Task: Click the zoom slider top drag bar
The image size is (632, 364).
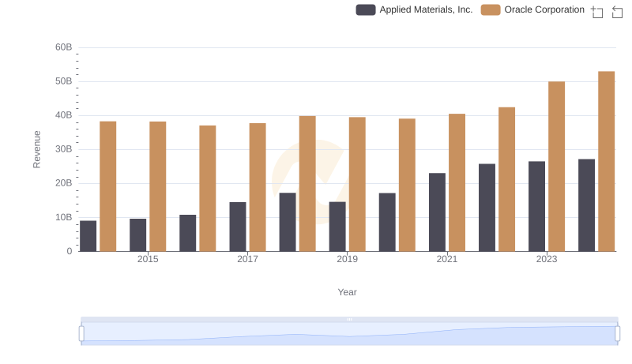Action: [x=349, y=319]
